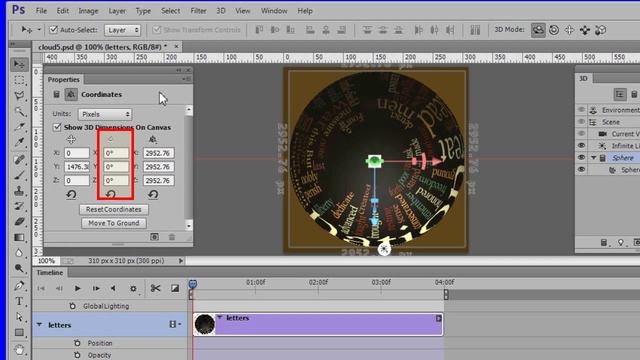Select the Eyedropper tool
This screenshot has width=640, height=360.
[x=19, y=142]
